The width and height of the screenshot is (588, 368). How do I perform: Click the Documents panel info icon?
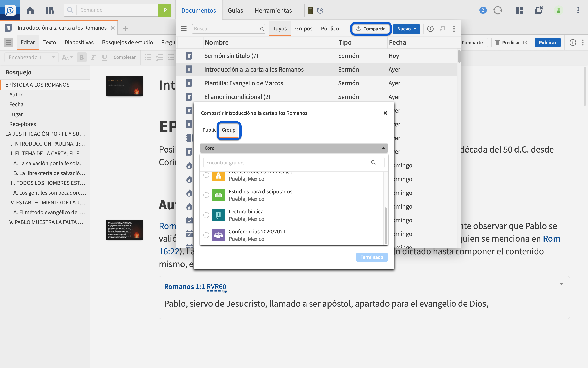tap(430, 29)
